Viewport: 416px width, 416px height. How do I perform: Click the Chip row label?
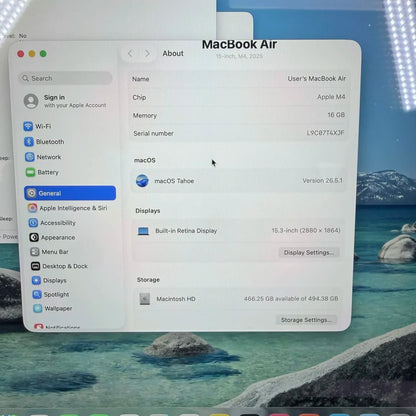(x=139, y=97)
